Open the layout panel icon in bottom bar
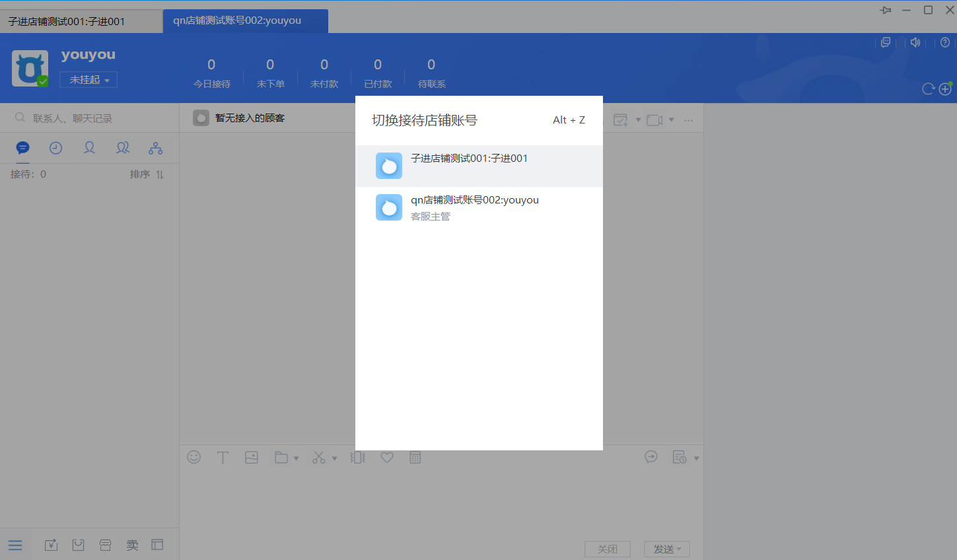This screenshot has width=957, height=560. [x=157, y=545]
